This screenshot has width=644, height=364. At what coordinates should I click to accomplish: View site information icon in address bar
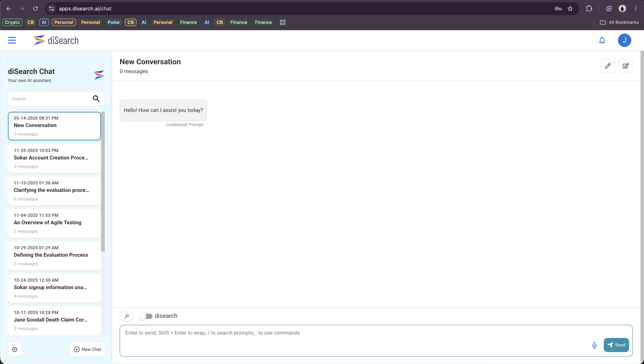click(x=51, y=9)
